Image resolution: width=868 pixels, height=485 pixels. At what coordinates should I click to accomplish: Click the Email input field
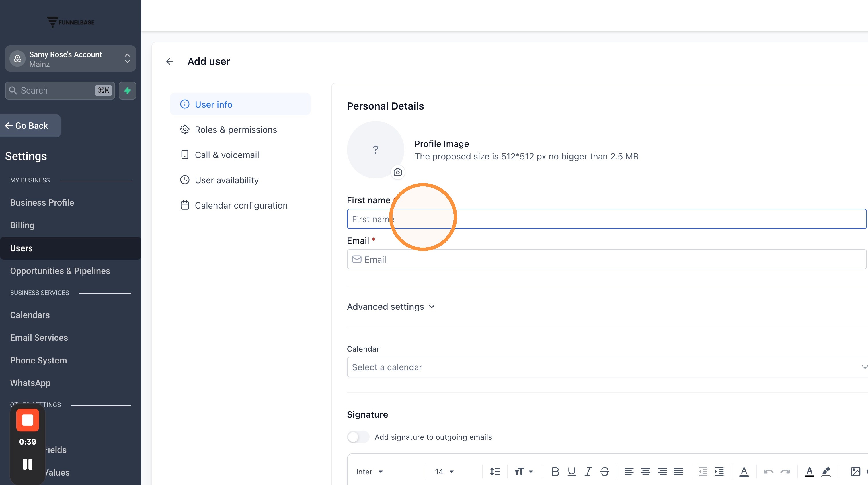point(606,259)
